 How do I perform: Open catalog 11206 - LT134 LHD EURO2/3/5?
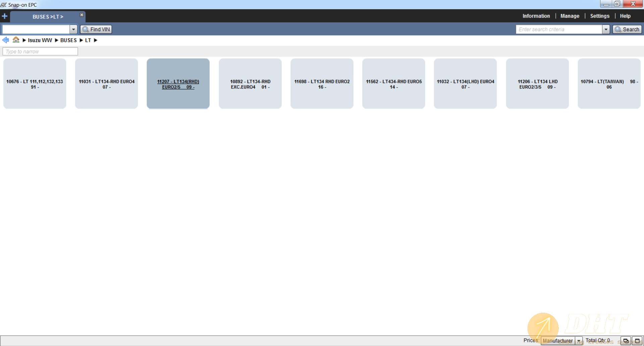tap(537, 83)
